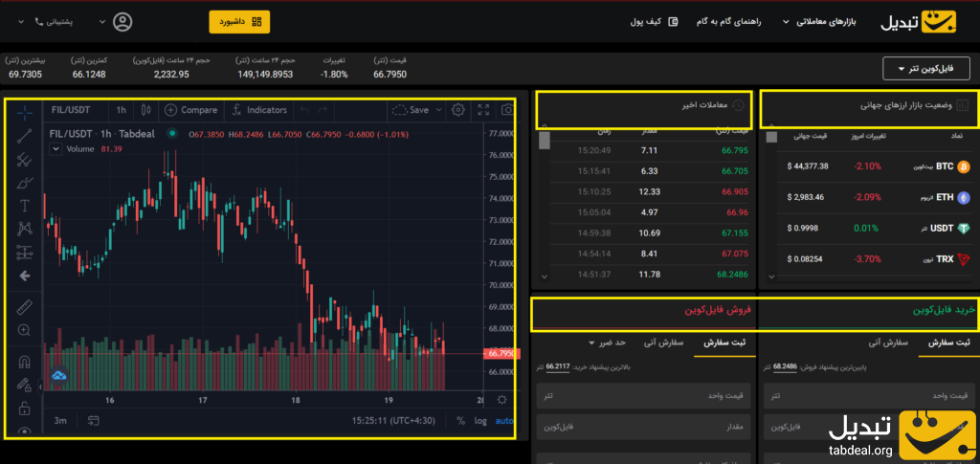The height and width of the screenshot is (464, 980).
Task: Open the go to date calendar
Action: (x=93, y=420)
